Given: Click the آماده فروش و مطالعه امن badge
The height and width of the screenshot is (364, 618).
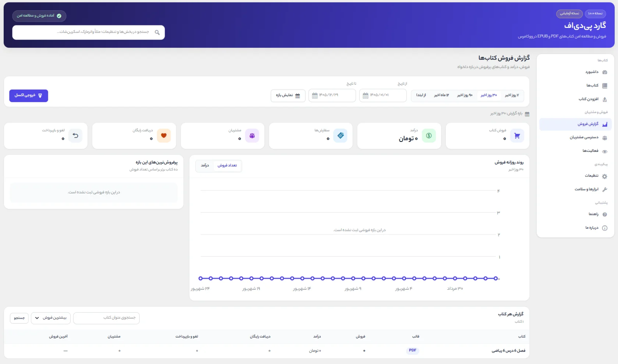Looking at the screenshot, I should click(39, 16).
